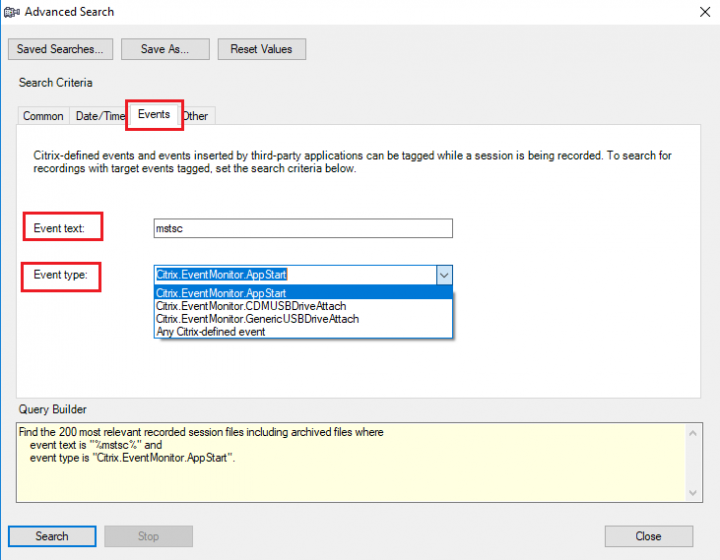Switch to the Common tab
The height and width of the screenshot is (560, 720).
coord(43,116)
